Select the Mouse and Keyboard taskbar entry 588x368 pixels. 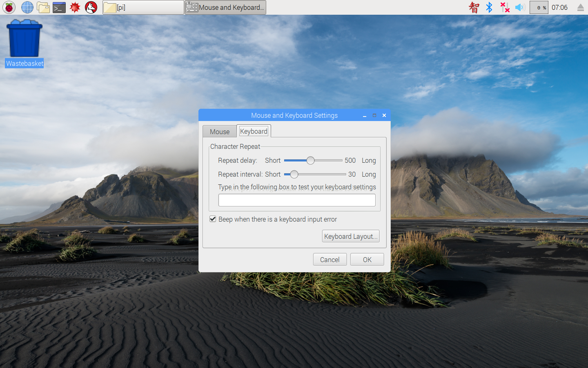click(225, 7)
